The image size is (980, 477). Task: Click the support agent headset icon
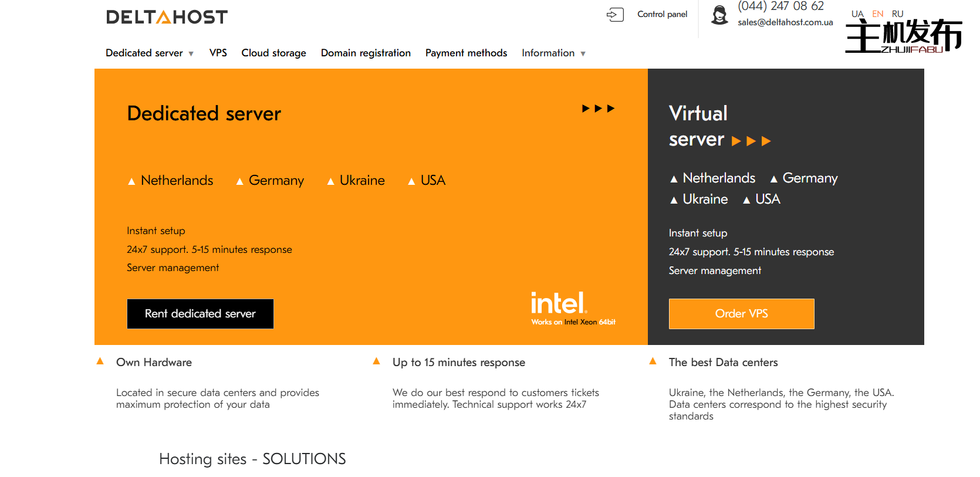pyautogui.click(x=719, y=15)
